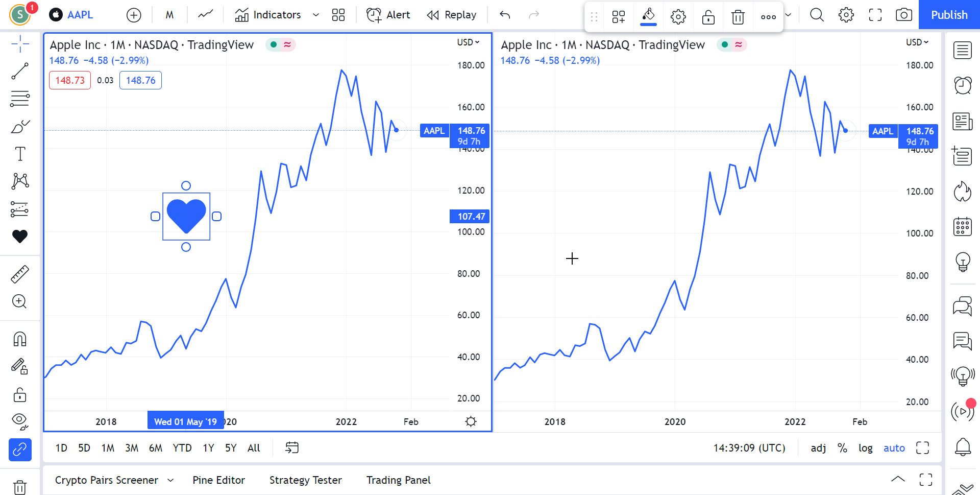Image resolution: width=980 pixels, height=495 pixels.
Task: Toggle lock all drawing tools
Action: pyautogui.click(x=20, y=394)
